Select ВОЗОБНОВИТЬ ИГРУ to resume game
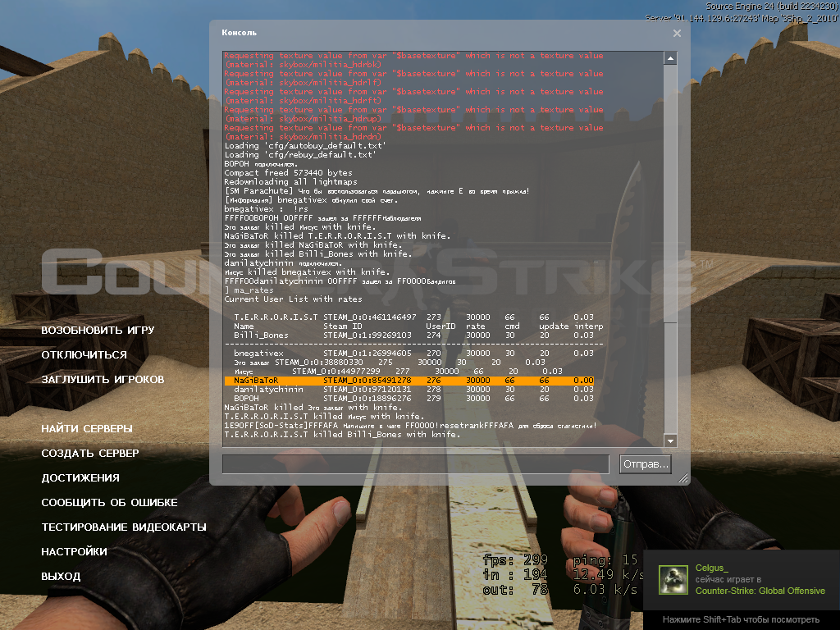 click(98, 330)
